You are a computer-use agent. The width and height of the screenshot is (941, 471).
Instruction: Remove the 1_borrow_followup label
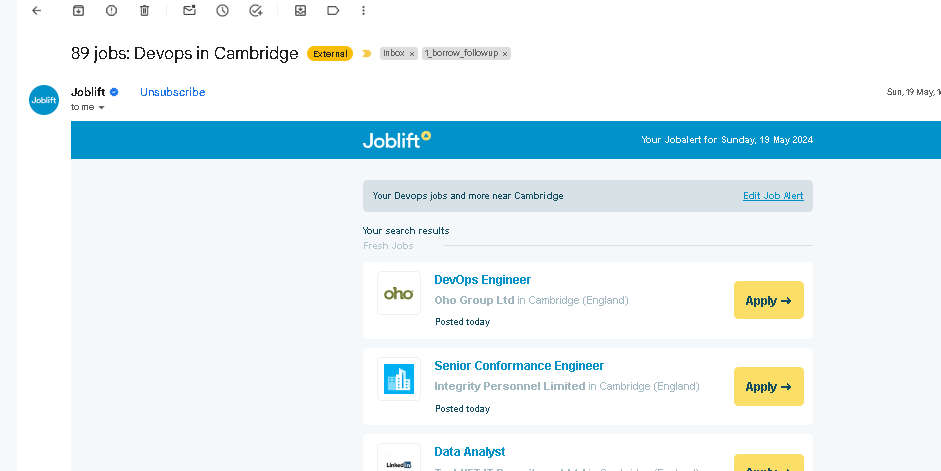tap(505, 53)
